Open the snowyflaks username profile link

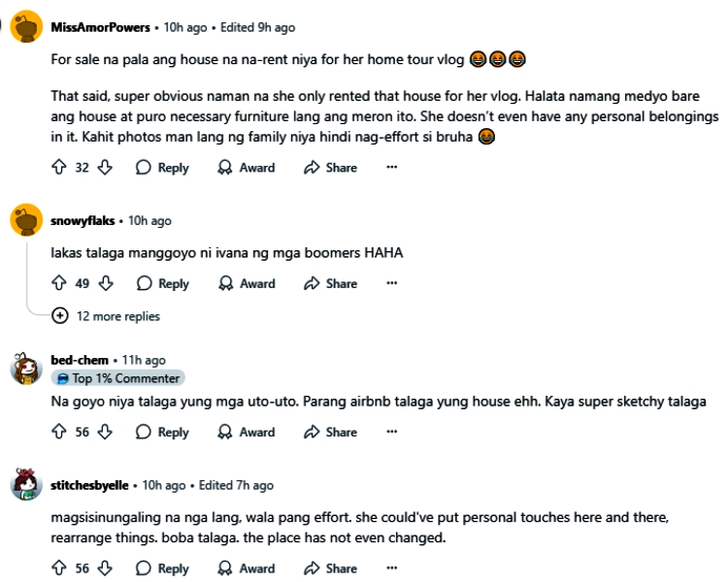click(83, 221)
